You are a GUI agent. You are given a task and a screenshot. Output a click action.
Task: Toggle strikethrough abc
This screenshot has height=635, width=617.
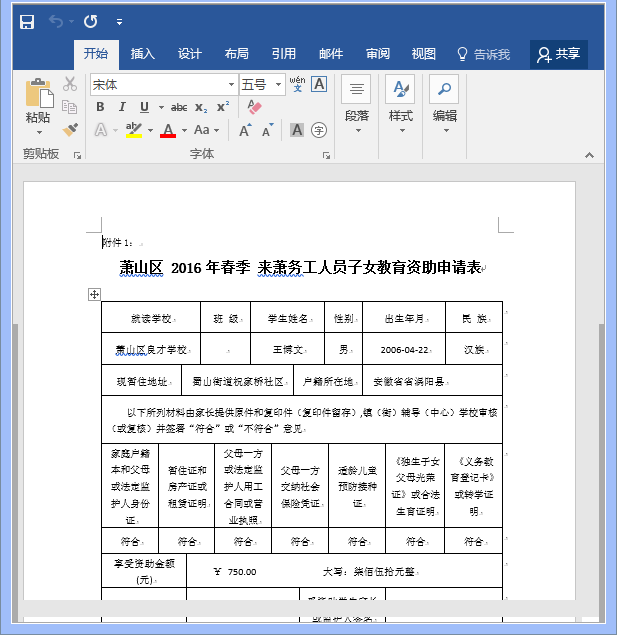click(x=179, y=107)
